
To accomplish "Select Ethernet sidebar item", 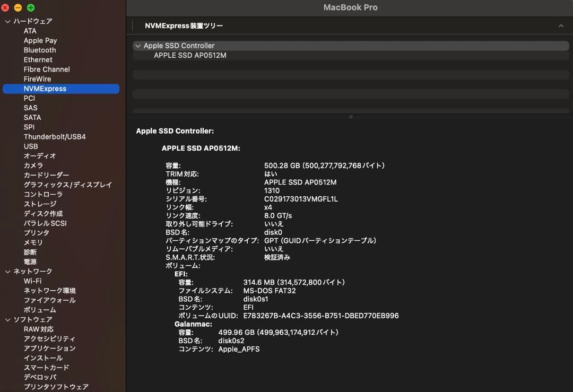I will point(38,59).
